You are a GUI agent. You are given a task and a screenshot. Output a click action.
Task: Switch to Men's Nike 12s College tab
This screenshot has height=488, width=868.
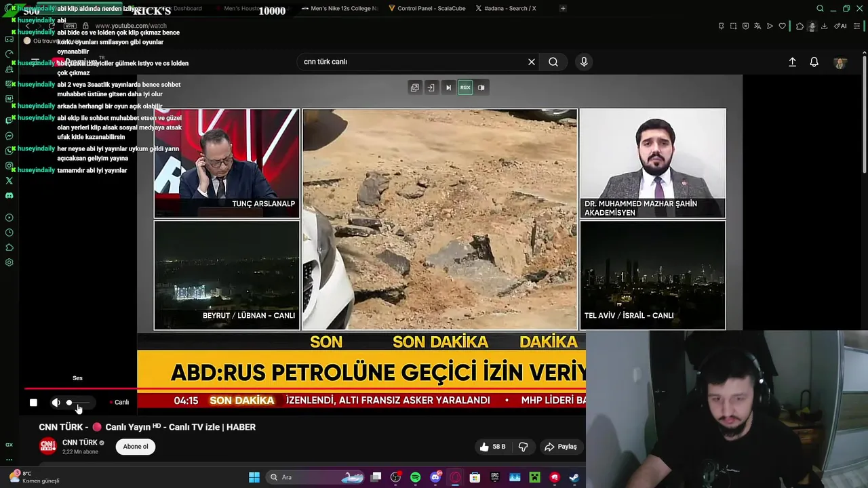(x=339, y=8)
